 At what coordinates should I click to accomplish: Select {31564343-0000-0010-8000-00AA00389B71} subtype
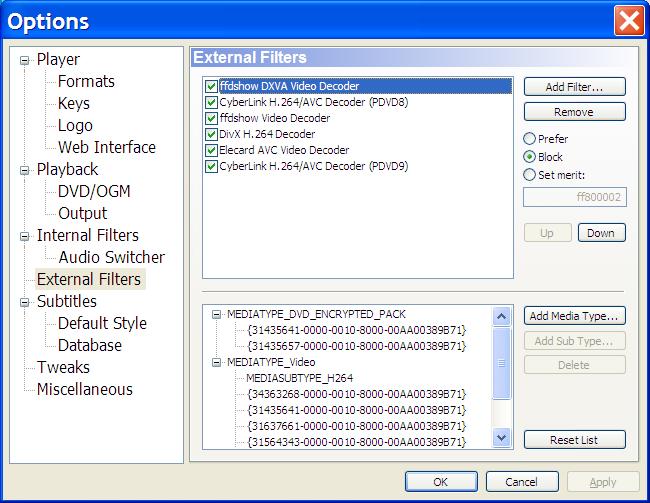tap(357, 442)
